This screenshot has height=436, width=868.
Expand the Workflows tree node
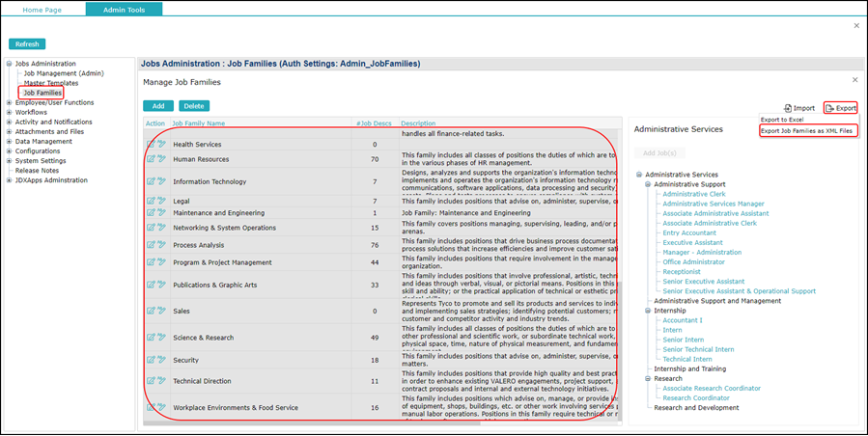point(10,113)
